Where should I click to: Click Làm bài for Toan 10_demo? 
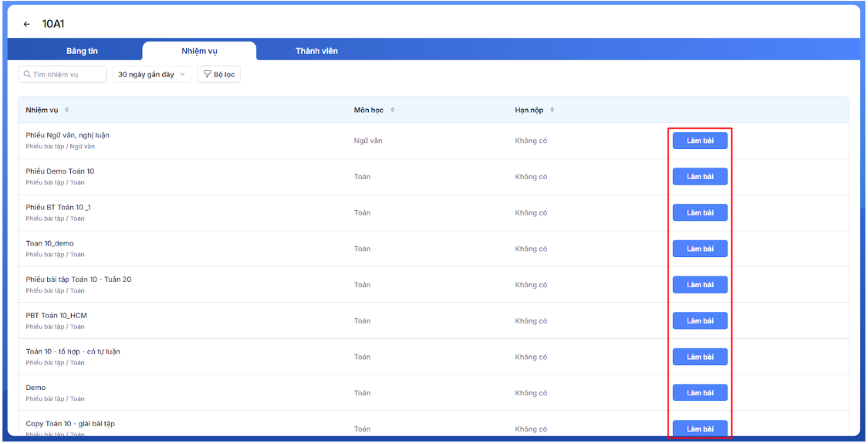pos(700,249)
